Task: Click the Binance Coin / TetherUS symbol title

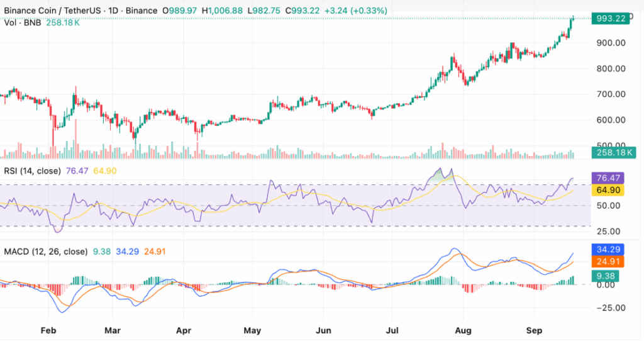Action: click(52, 11)
